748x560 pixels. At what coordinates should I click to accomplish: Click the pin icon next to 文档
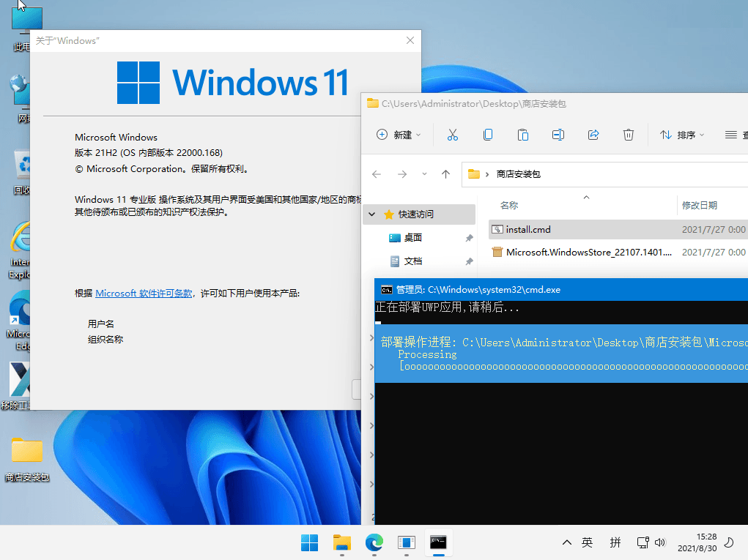[470, 261]
